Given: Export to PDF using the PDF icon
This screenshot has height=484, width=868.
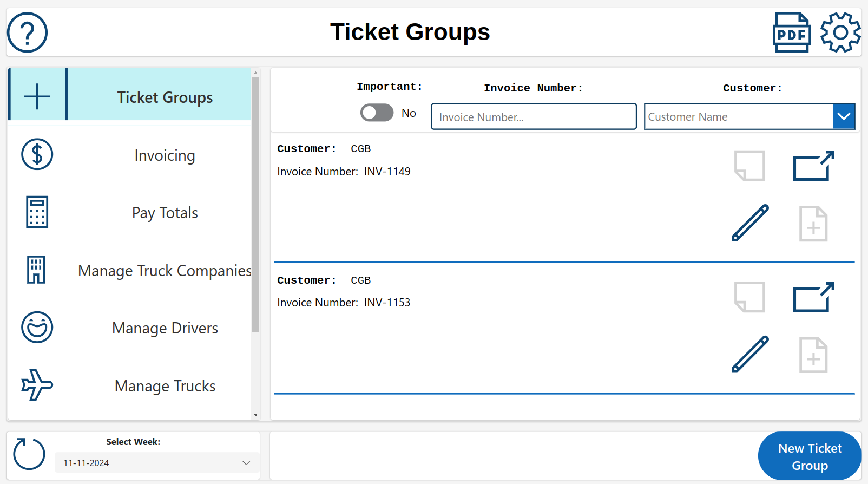Looking at the screenshot, I should 791,32.
